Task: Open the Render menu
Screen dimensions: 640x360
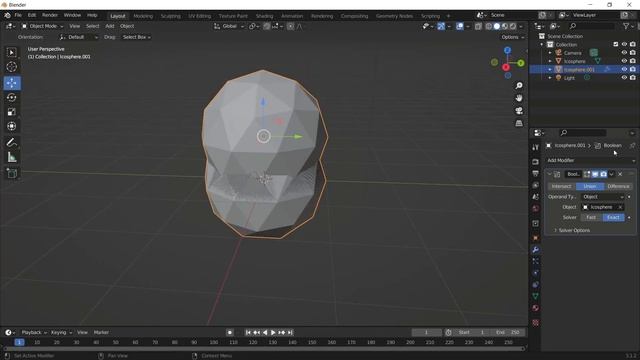Action: tap(50, 15)
